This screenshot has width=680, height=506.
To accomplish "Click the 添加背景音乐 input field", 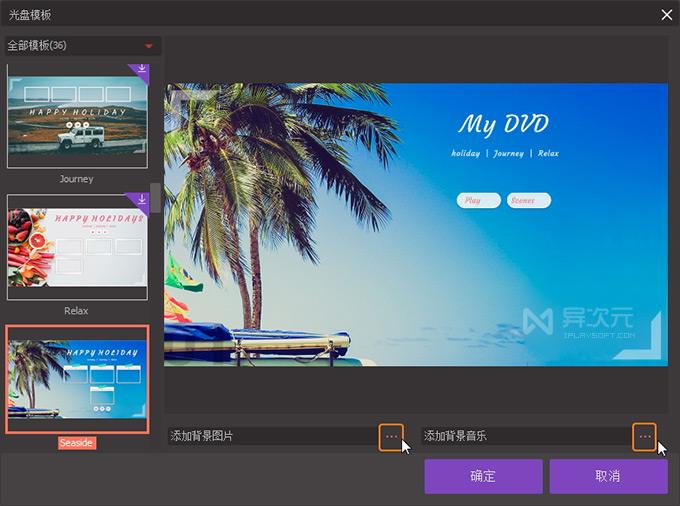I will click(x=526, y=437).
